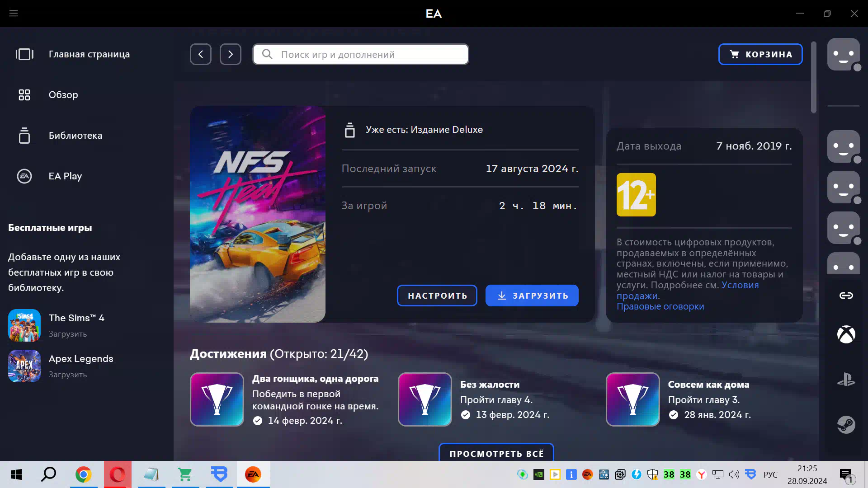Open the shopping cart app in the taskbar
Image resolution: width=868 pixels, height=488 pixels.
pyautogui.click(x=185, y=474)
